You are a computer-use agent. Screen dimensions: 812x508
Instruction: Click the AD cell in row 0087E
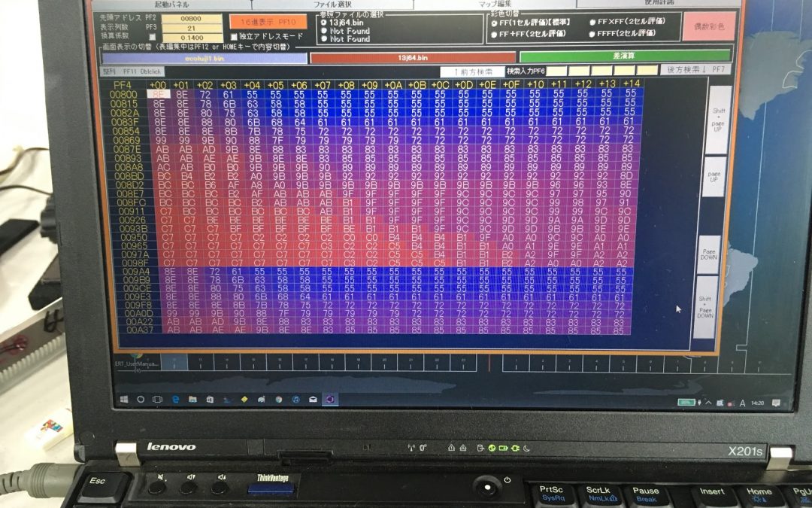(x=209, y=149)
